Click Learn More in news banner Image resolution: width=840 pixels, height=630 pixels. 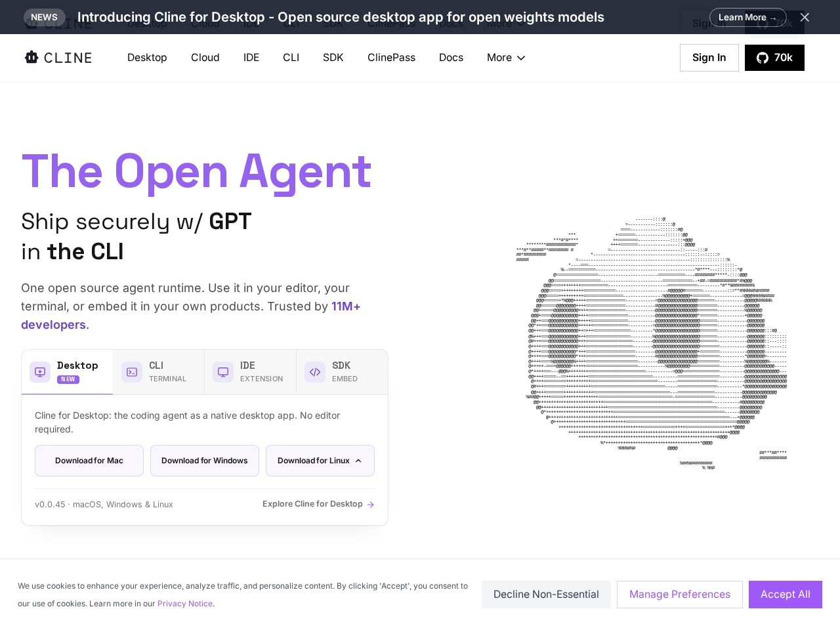point(747,18)
